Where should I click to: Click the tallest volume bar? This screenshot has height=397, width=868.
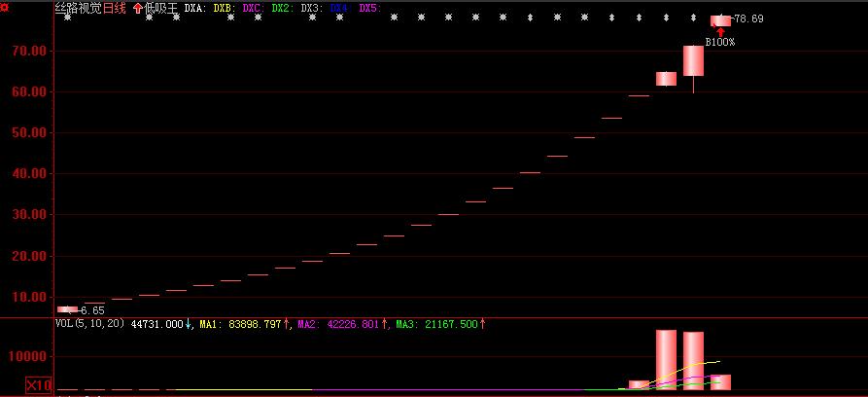tap(666, 360)
